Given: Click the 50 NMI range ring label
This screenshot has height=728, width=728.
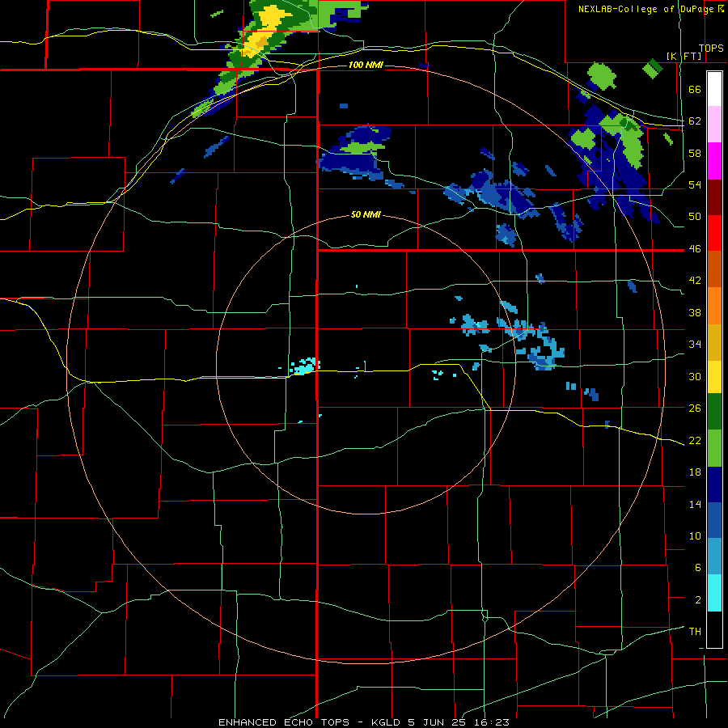Looking at the screenshot, I should [x=366, y=214].
